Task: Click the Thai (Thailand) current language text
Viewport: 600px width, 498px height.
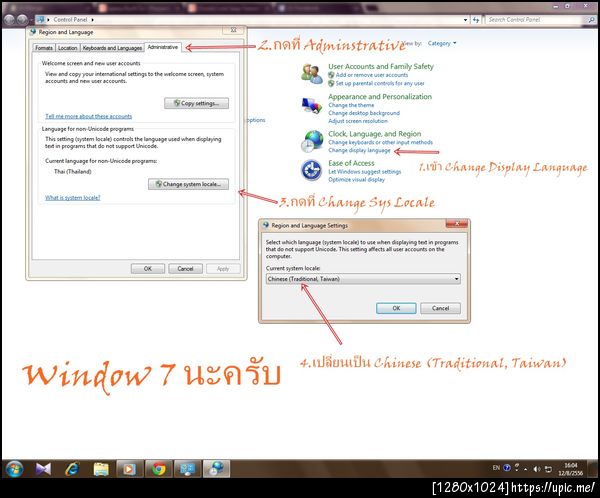Action: [x=72, y=171]
